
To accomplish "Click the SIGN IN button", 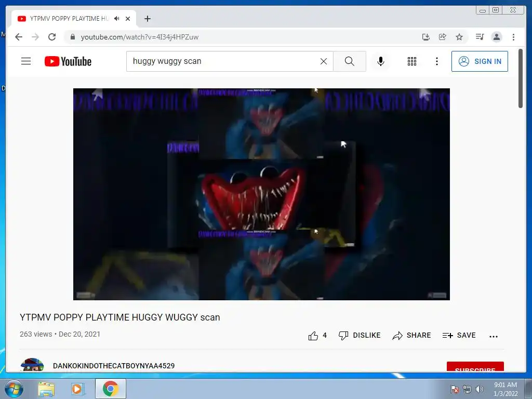I will [x=480, y=61].
